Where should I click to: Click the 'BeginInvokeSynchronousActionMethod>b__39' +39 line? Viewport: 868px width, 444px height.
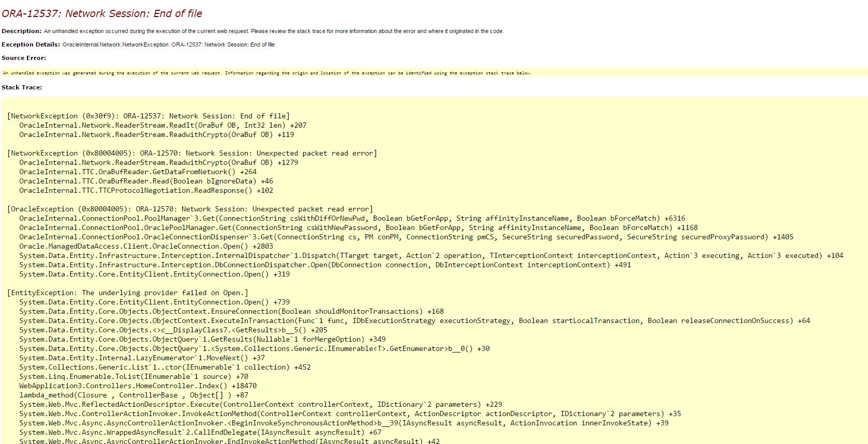click(x=344, y=423)
